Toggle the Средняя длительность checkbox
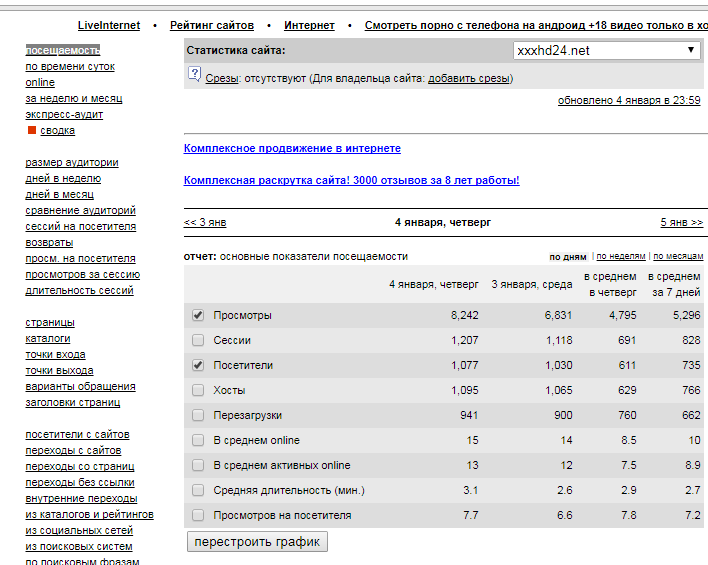The width and height of the screenshot is (708, 565). pos(198,490)
